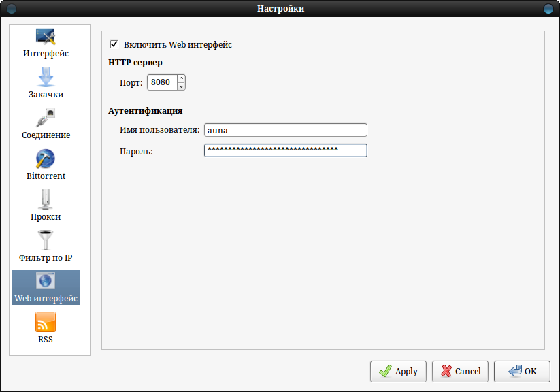Screen dimensions: 560x392
Task: Select the Прокси proxy icon
Action: click(46, 199)
